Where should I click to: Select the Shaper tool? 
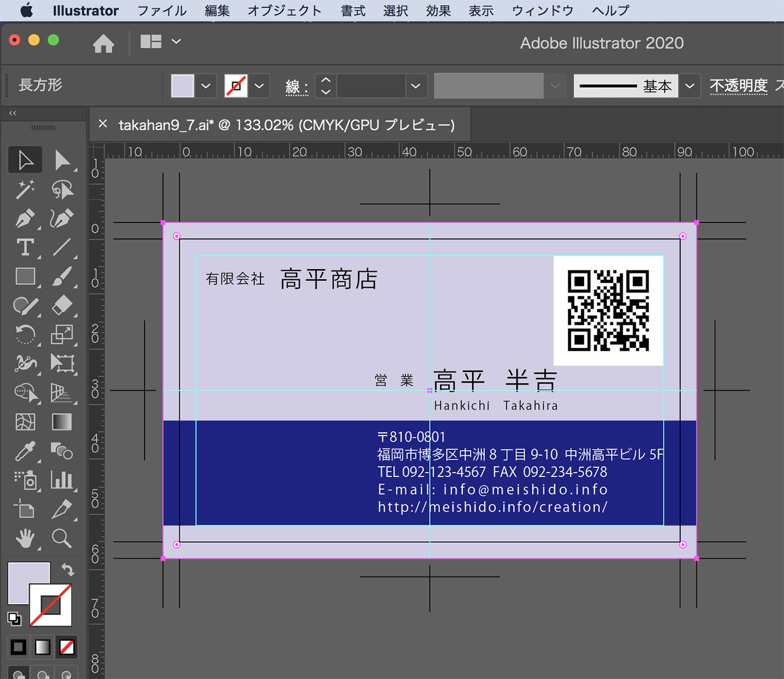click(x=25, y=305)
